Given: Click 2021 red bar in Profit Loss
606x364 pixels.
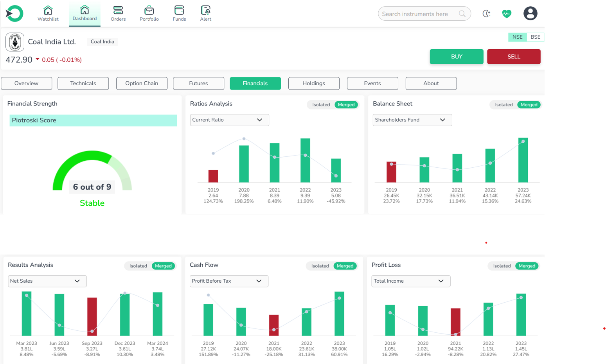Looking at the screenshot, I should [x=455, y=322].
